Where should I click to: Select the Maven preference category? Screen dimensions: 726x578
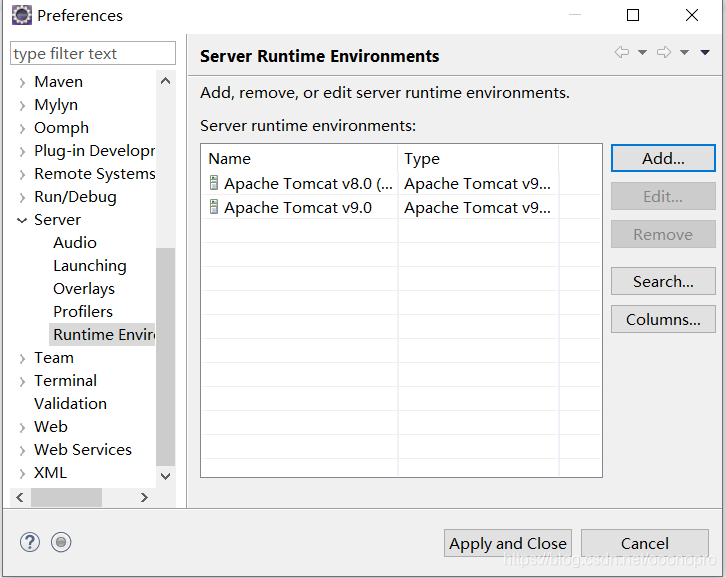coord(58,82)
